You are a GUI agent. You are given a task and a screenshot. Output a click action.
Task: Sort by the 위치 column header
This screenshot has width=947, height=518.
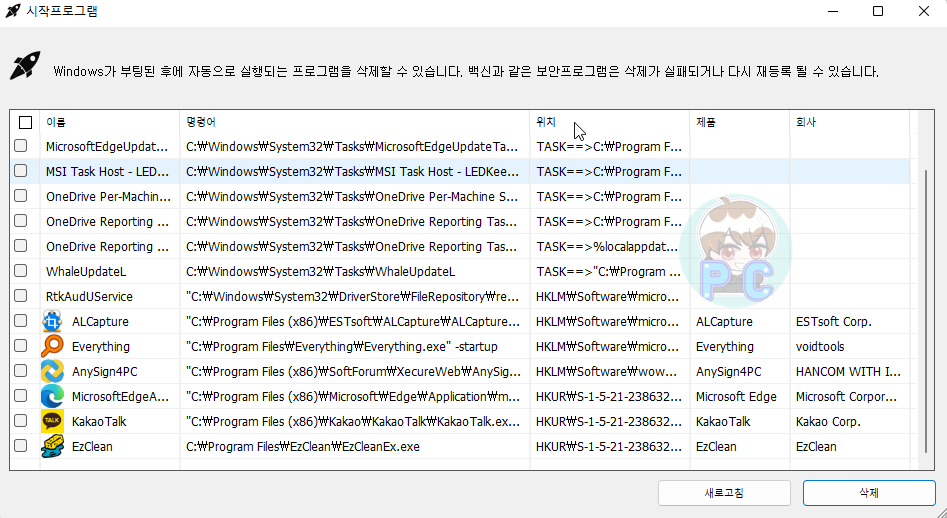[x=609, y=123]
